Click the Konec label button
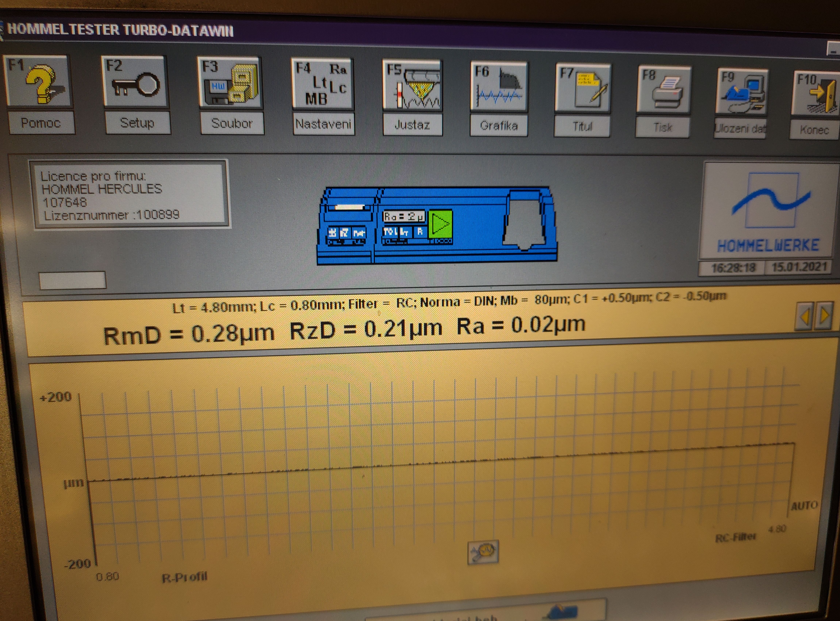Viewport: 840px width, 621px height. 814,130
